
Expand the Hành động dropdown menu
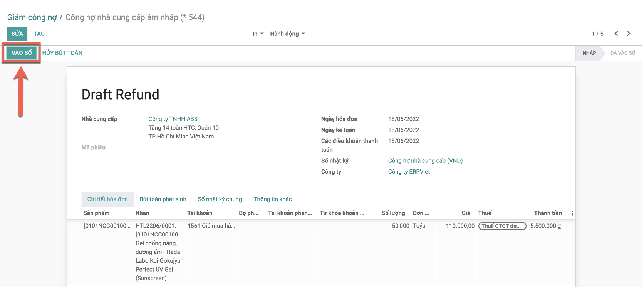288,34
